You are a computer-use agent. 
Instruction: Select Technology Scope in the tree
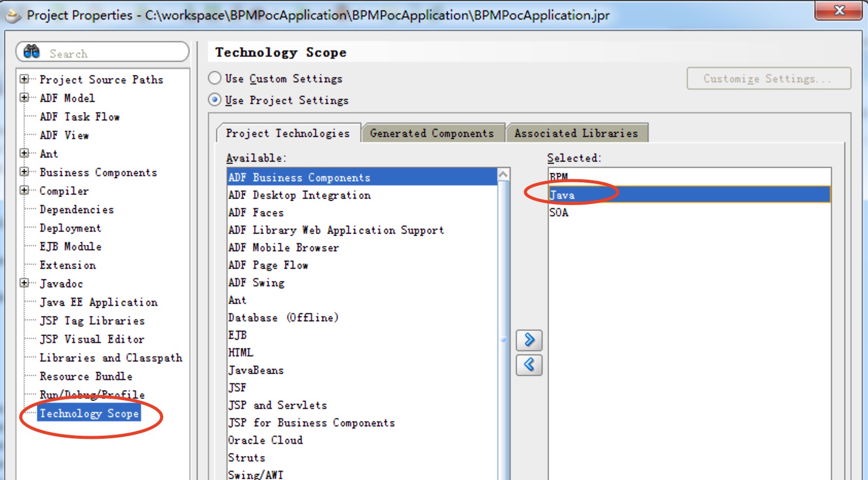[x=89, y=414]
